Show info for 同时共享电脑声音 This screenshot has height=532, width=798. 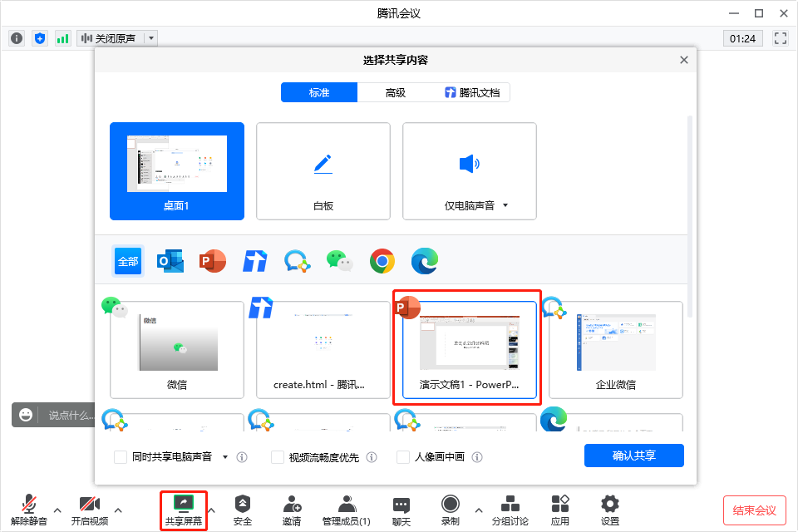(242, 457)
